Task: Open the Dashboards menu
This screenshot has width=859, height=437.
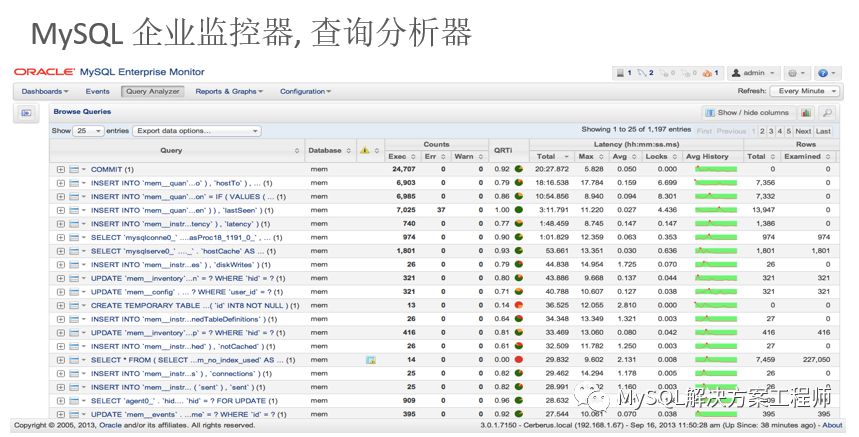Action: click(44, 91)
